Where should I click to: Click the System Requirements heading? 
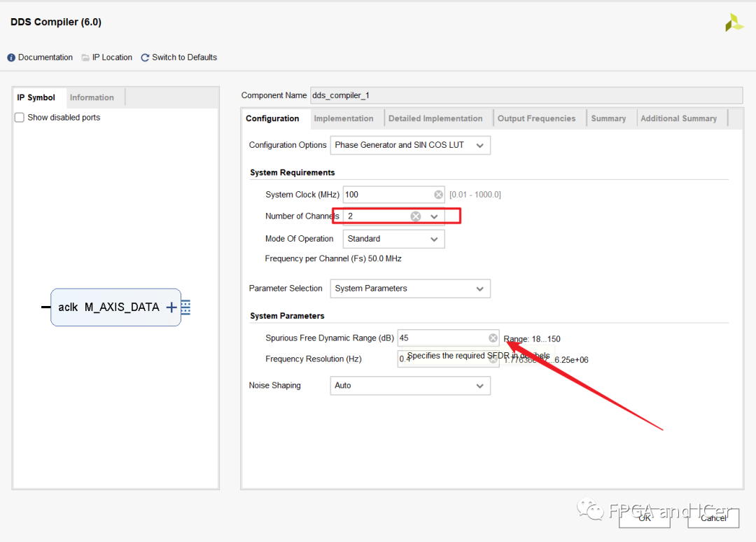click(x=292, y=173)
